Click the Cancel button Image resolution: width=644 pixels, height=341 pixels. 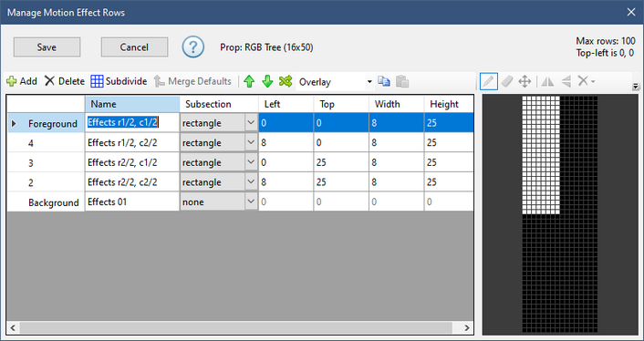click(134, 47)
